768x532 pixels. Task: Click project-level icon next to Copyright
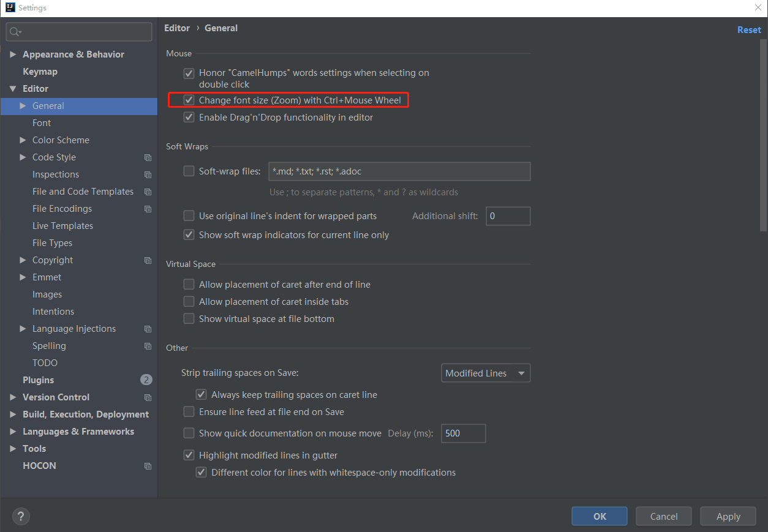point(148,260)
